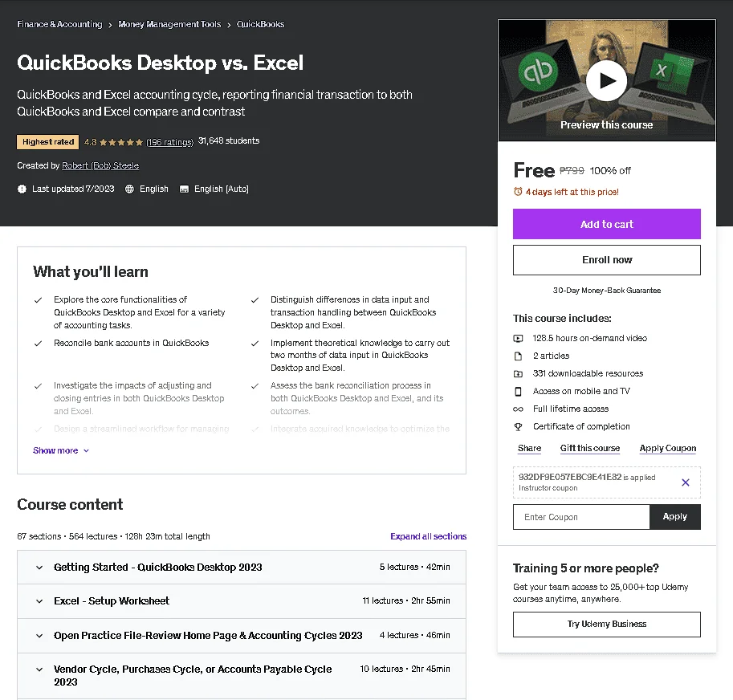Click the on-demand video icon
This screenshot has height=700, width=733.
tap(518, 338)
